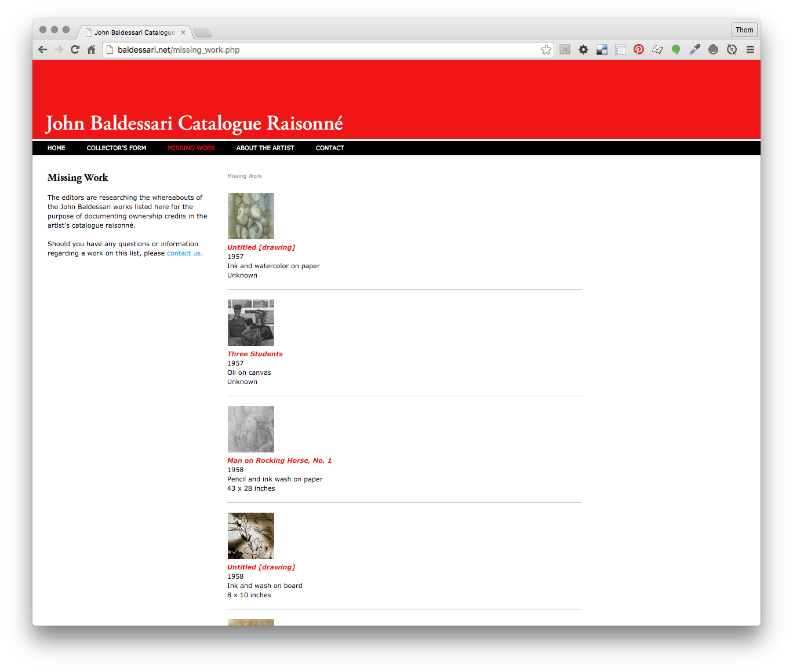Bookmark this page with the star icon
Screen dimensions: 793x672
(x=546, y=50)
